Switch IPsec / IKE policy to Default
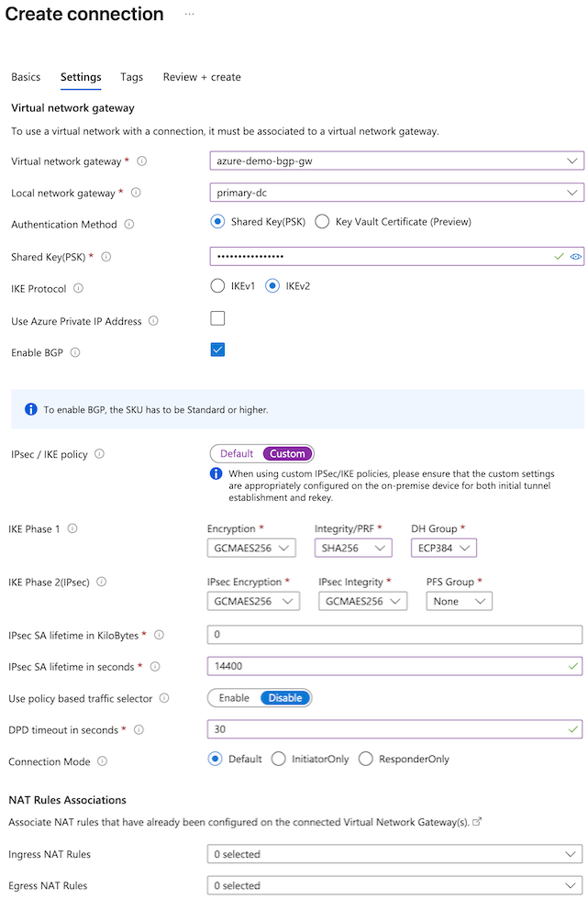The image size is (588, 910). point(237,454)
